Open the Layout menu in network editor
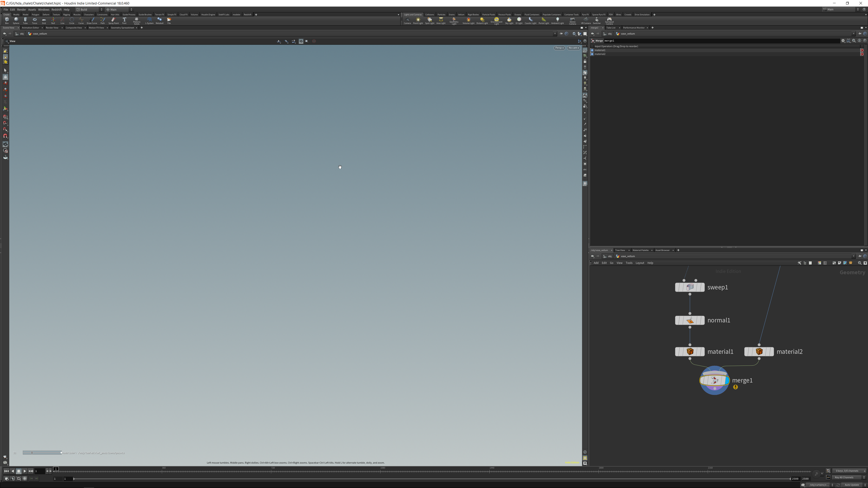The height and width of the screenshot is (488, 868). 639,263
